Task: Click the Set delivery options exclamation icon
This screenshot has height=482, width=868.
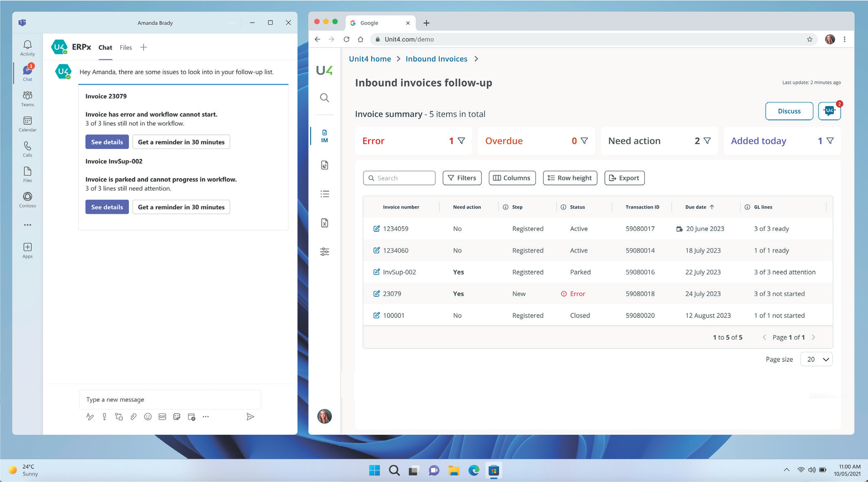Action: point(104,416)
